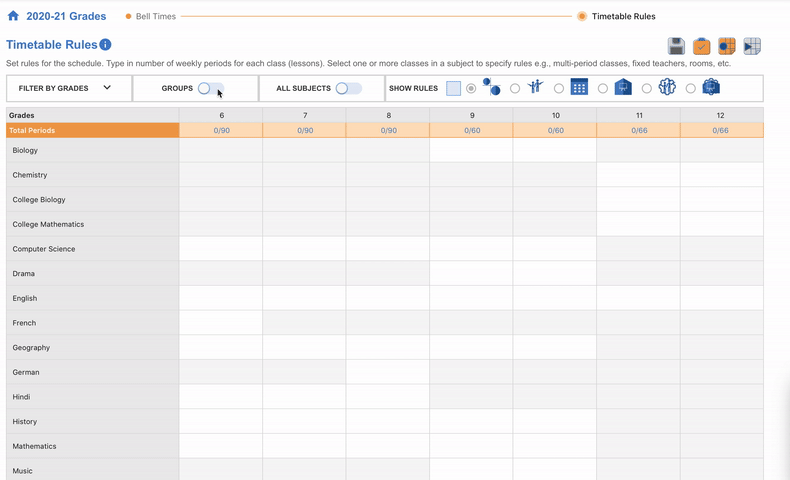The width and height of the screenshot is (790, 480).
Task: Click the grade 6 column header
Action: (221, 115)
